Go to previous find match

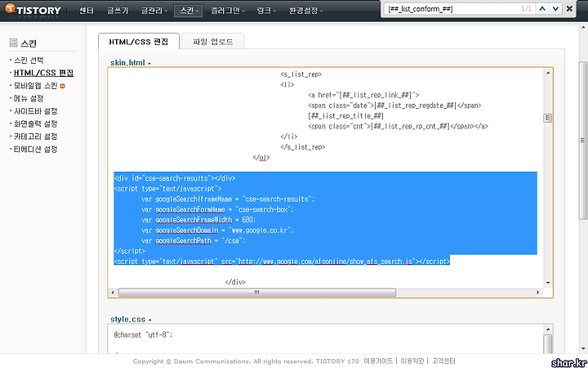point(542,9)
